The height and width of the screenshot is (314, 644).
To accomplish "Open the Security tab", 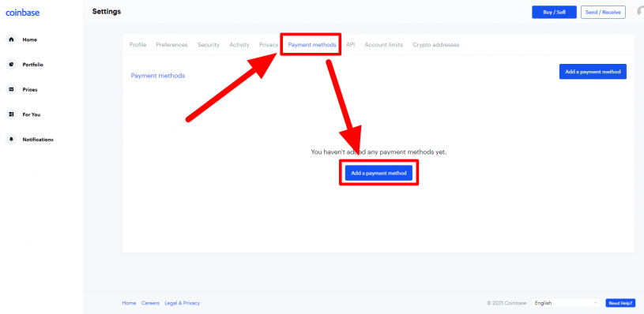I will [209, 45].
